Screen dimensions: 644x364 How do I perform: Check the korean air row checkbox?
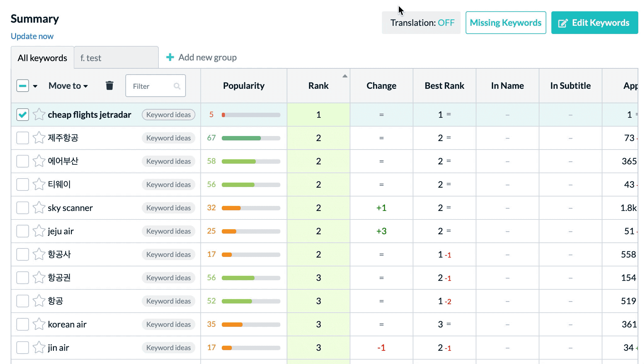(x=23, y=324)
